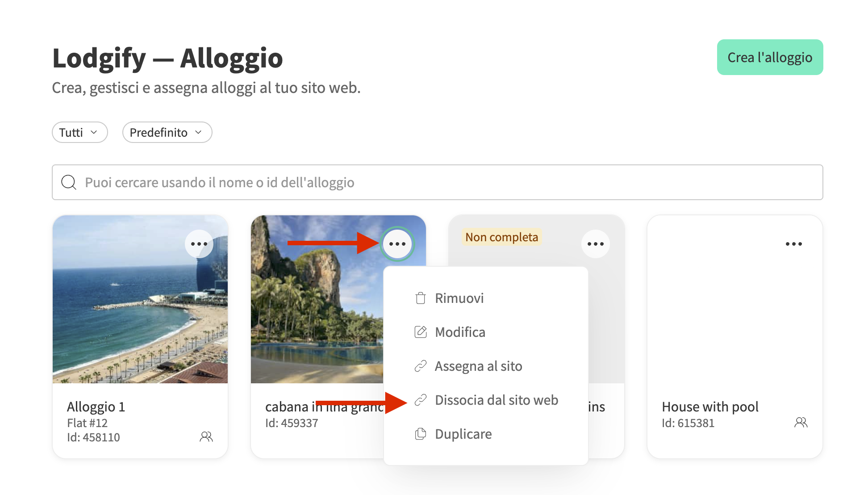Screen dimensions: 868x495
Task: Click the House with pool title
Action: [710, 407]
